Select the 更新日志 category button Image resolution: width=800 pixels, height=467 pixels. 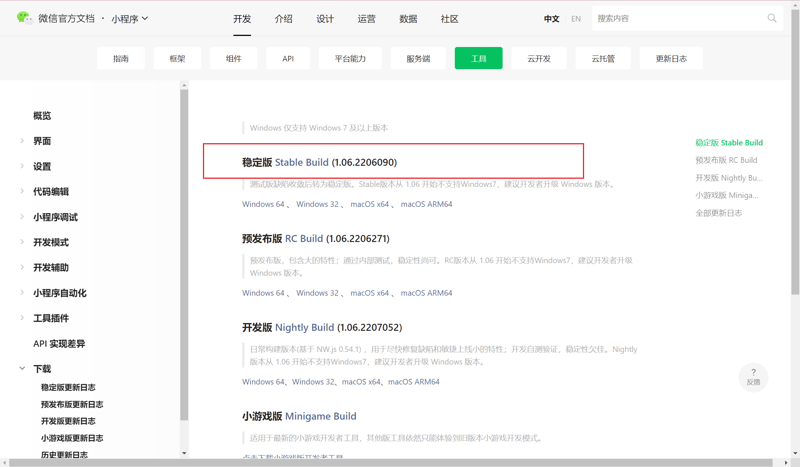coord(671,58)
